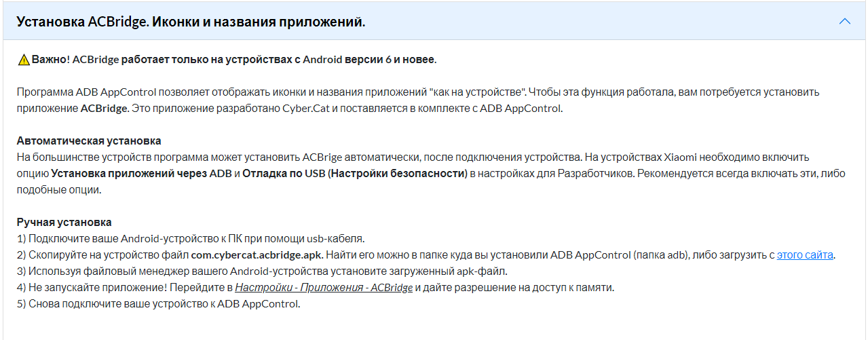The height and width of the screenshot is (340, 868).
Task: Click the accordion title "Установка ACBridge. Иконки и названия приложений."
Action: [x=191, y=22]
